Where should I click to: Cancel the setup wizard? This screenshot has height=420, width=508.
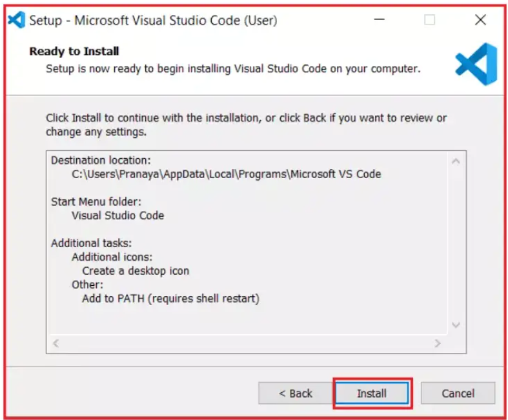pyautogui.click(x=458, y=393)
